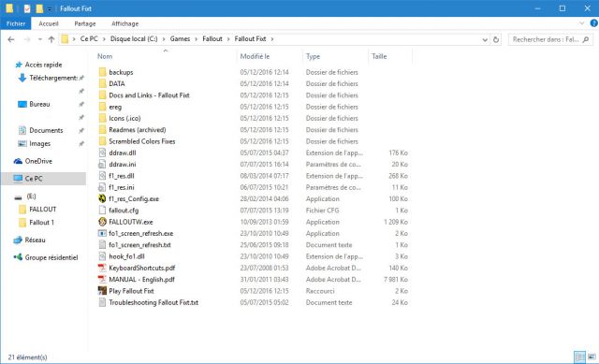Select the Scrambled Colors Fixes folder
The height and width of the screenshot is (364, 599).
(x=141, y=141)
